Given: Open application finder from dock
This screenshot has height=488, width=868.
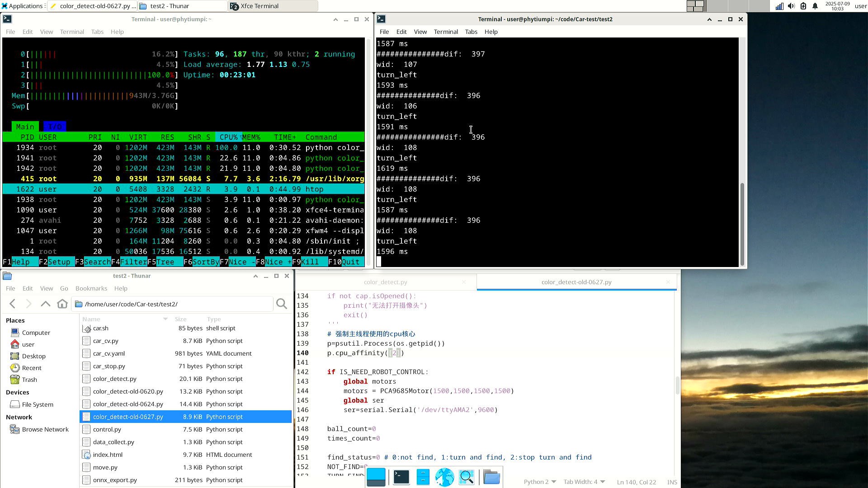Looking at the screenshot, I should tap(467, 477).
